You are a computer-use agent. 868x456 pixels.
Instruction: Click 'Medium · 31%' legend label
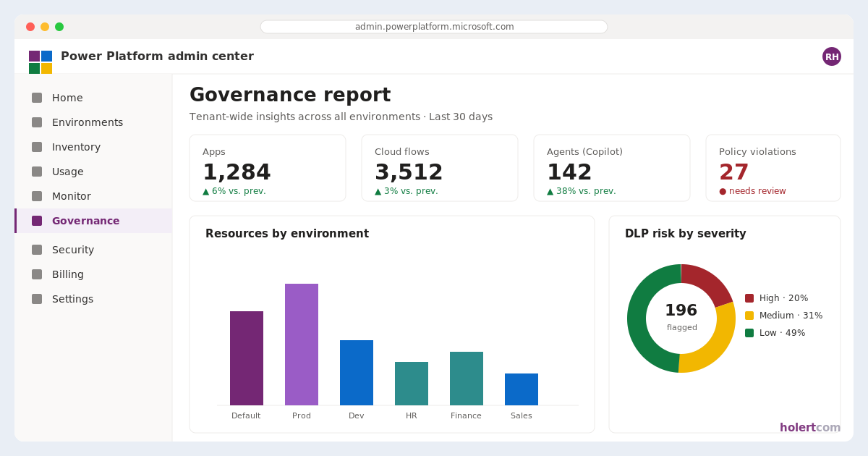coord(791,316)
